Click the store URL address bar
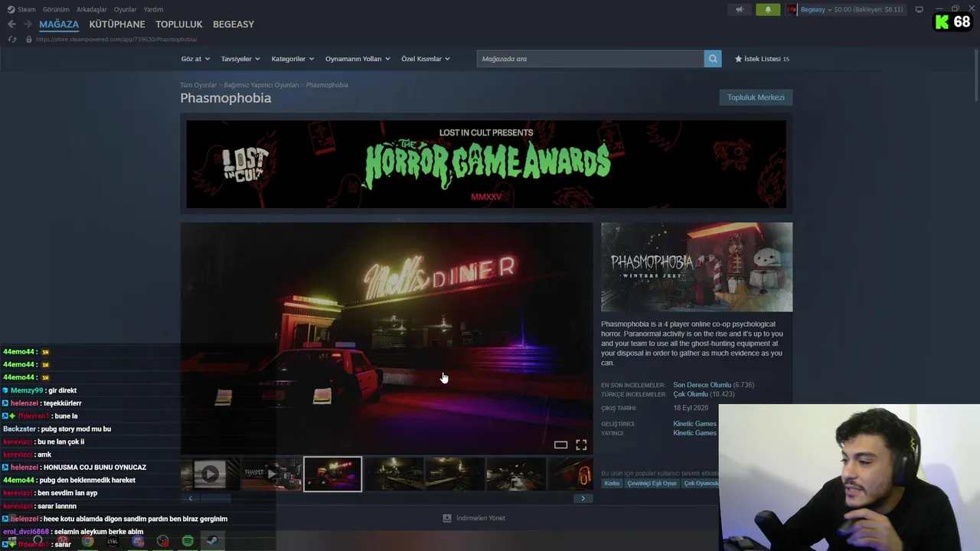980x551 pixels. click(x=116, y=39)
